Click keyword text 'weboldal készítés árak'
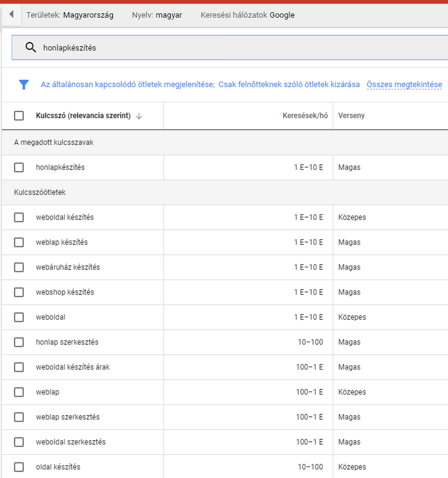The image size is (448, 478). [73, 367]
